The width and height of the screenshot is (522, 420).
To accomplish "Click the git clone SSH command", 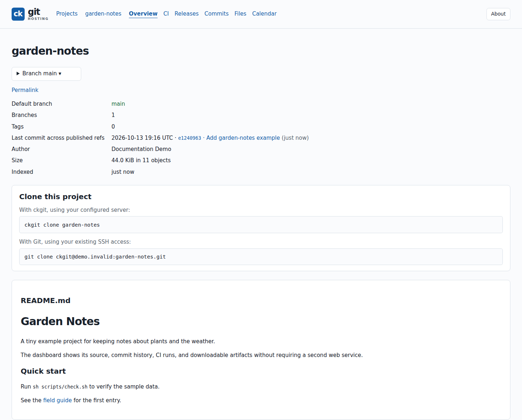I will pos(261,257).
